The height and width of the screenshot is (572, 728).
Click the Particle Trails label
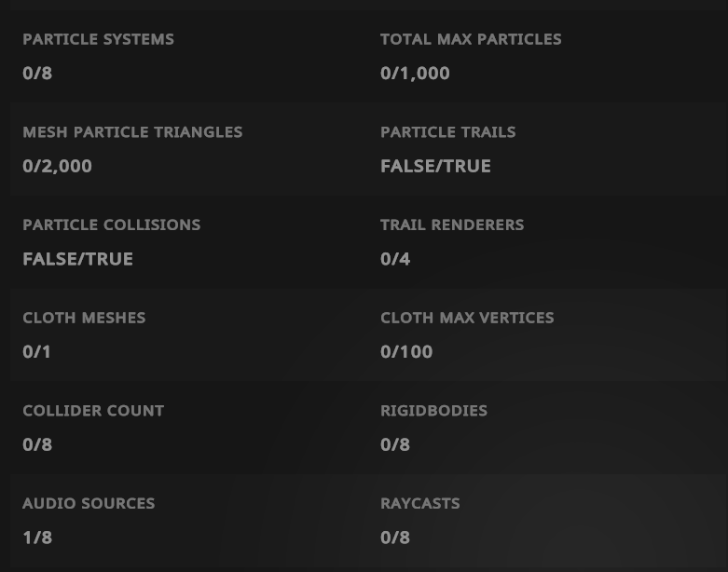click(447, 132)
